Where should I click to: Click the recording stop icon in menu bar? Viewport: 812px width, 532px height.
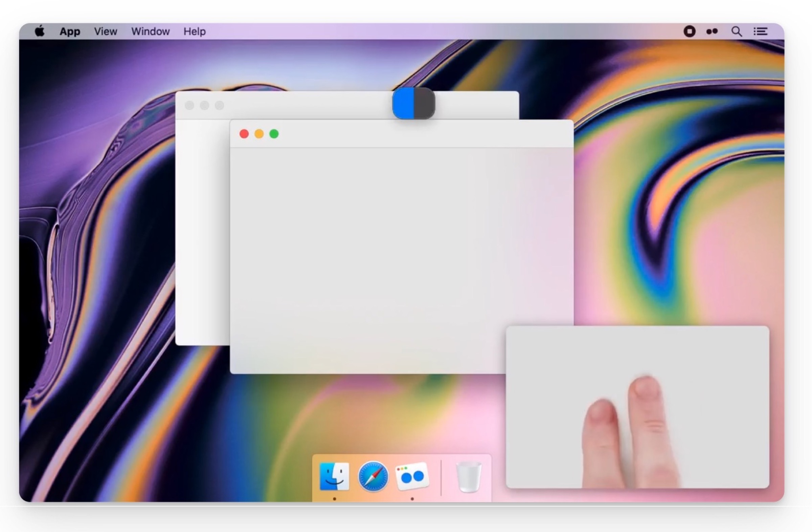690,31
